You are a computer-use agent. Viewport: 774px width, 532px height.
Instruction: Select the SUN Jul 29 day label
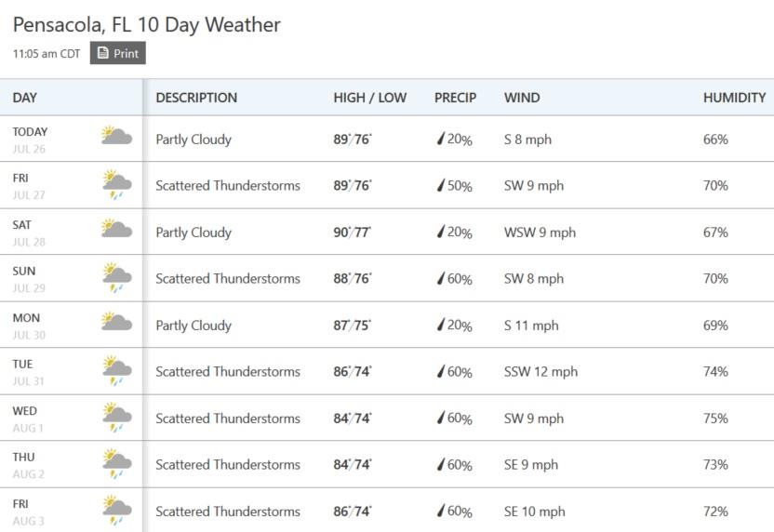[x=29, y=279]
